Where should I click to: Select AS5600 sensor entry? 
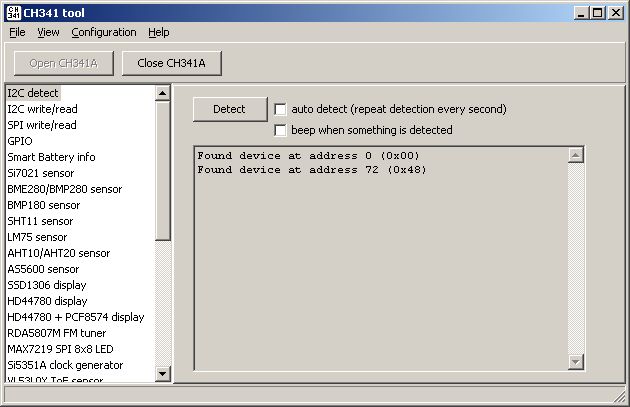coord(43,269)
